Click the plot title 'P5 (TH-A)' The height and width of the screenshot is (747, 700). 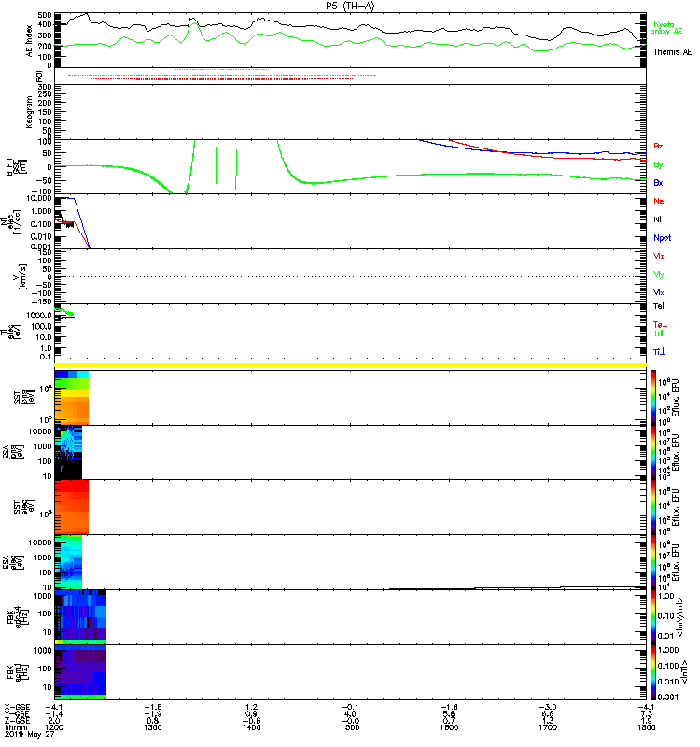pyautogui.click(x=351, y=6)
